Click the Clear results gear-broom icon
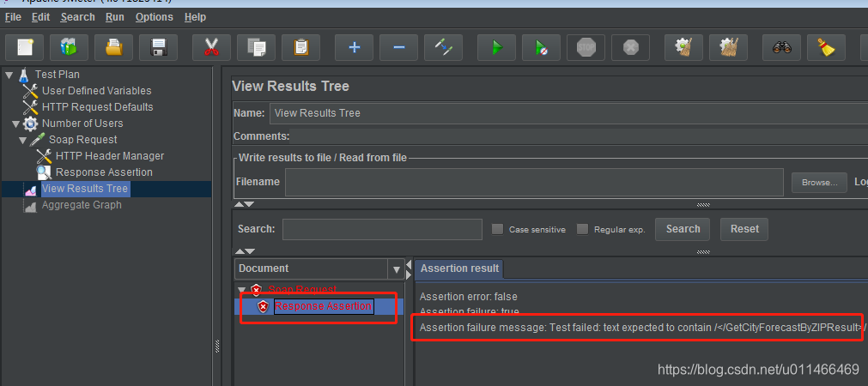 tap(683, 47)
